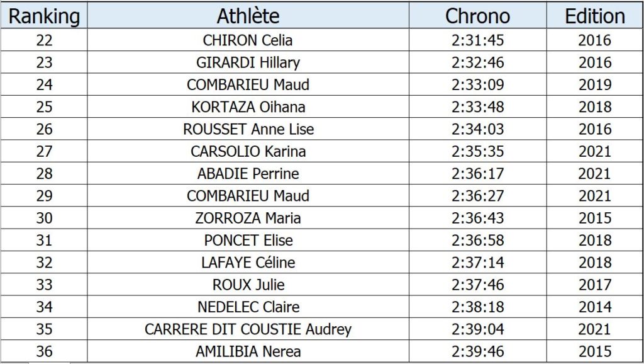This screenshot has height=364, width=644.
Task: Select the Chrono column header cell
Action: [478, 16]
